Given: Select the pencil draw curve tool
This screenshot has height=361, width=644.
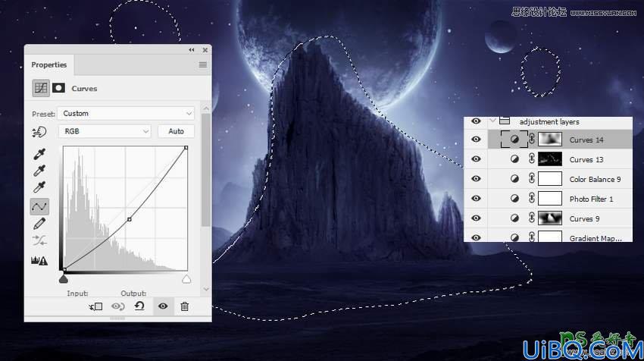Looking at the screenshot, I should (39, 224).
